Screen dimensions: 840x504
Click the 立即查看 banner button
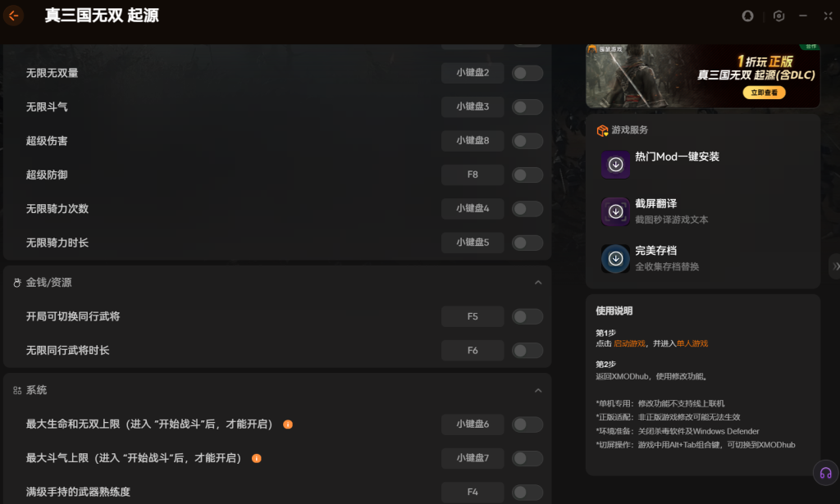click(764, 93)
